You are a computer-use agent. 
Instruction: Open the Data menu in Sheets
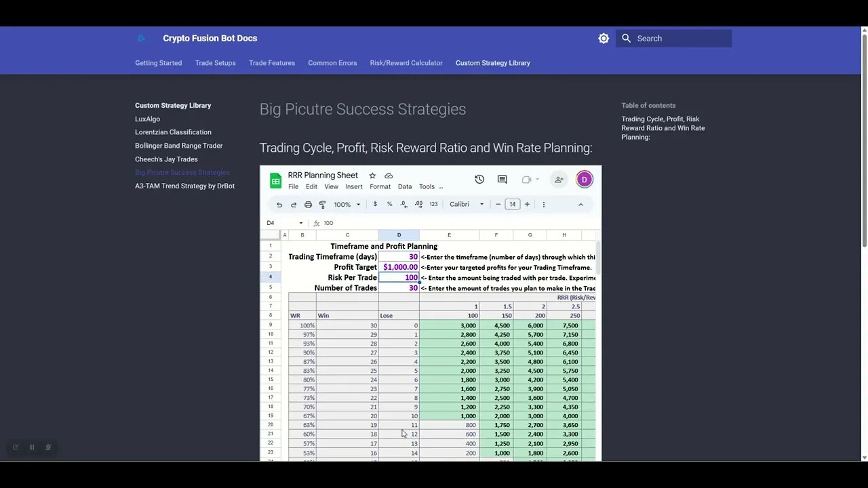click(x=405, y=186)
